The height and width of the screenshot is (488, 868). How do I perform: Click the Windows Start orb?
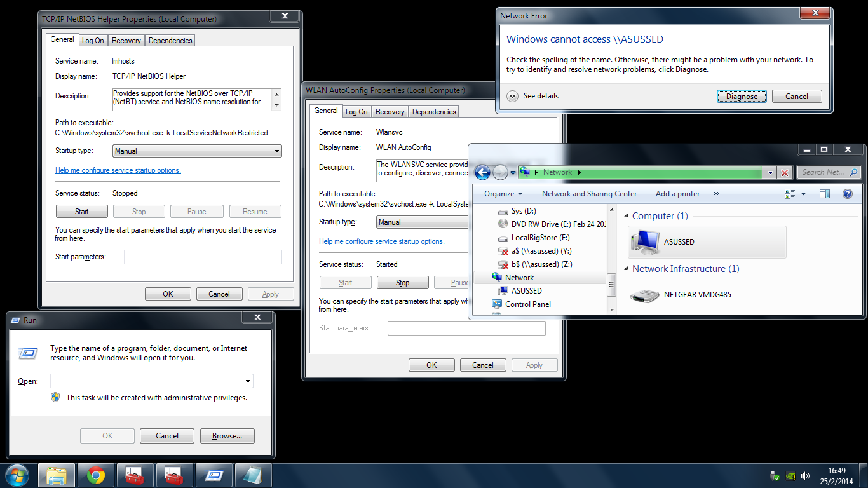coord(17,475)
